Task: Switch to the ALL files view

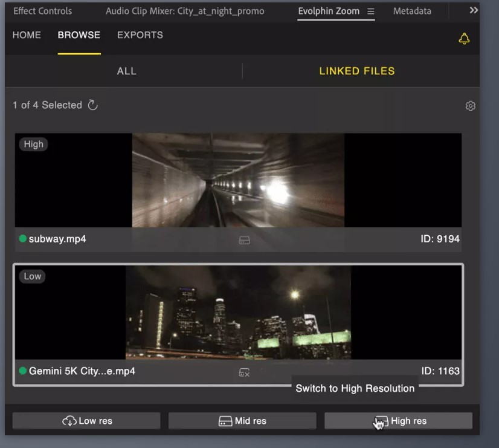Action: 126,71
